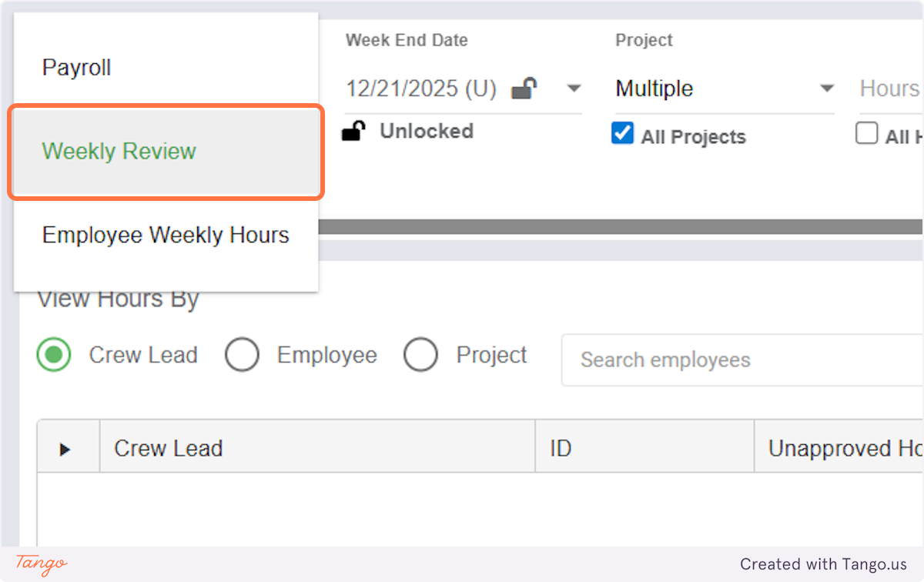Switch the hours view to the Project radio
The height and width of the screenshot is (582, 924).
[x=421, y=356]
